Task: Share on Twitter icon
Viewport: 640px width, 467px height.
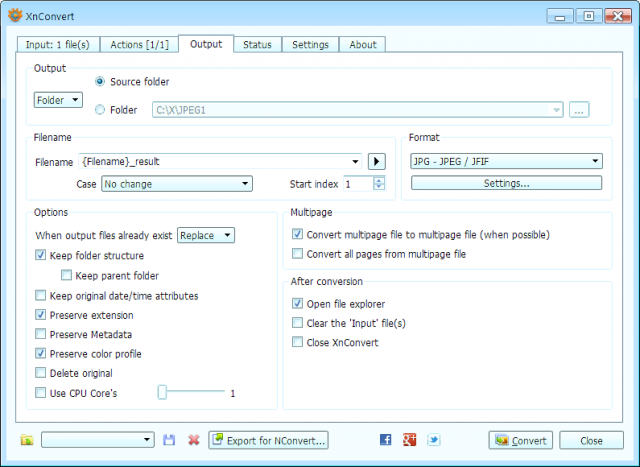Action: click(x=433, y=440)
